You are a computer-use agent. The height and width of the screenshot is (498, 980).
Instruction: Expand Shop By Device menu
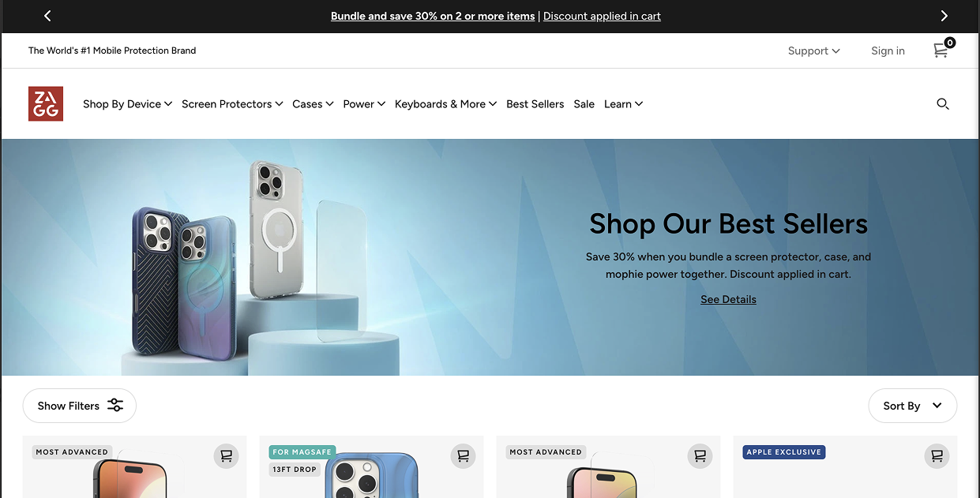(x=127, y=104)
